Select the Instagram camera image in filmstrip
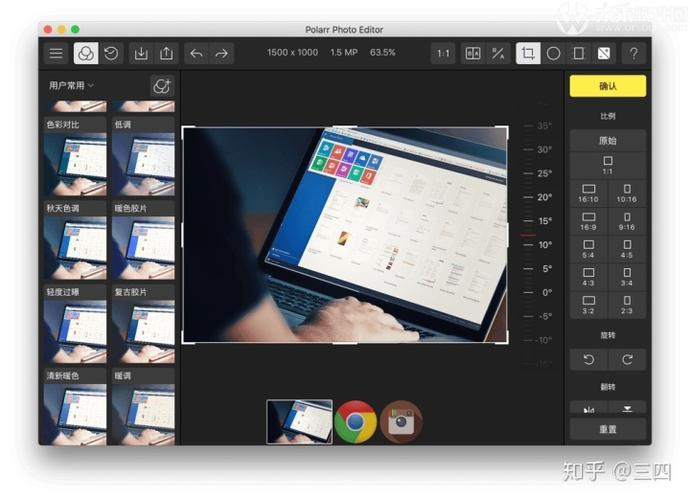The width and height of the screenshot is (690, 500). [x=401, y=422]
